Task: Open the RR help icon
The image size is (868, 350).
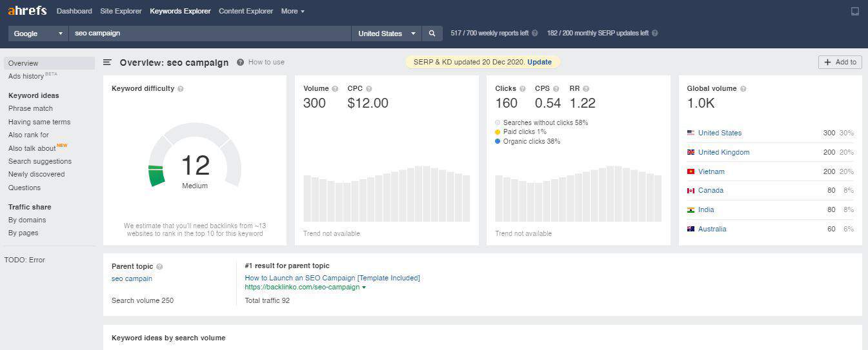Action: tap(586, 89)
